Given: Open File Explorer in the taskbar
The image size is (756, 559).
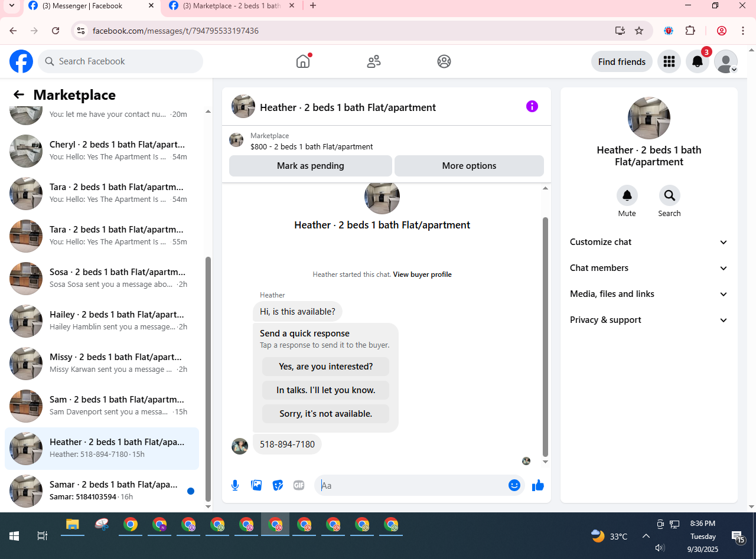Looking at the screenshot, I should (x=73, y=524).
